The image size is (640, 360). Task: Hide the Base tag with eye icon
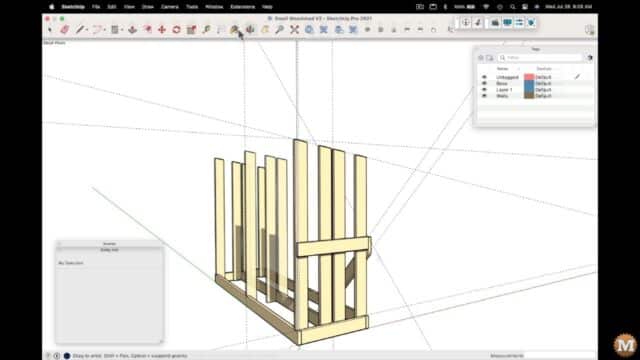tap(484, 83)
